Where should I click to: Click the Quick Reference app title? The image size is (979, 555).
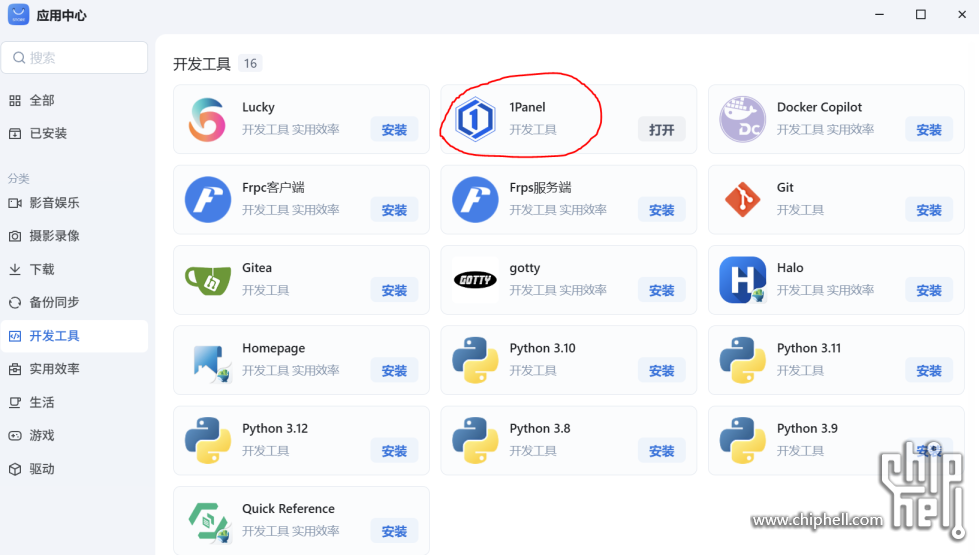click(x=288, y=508)
